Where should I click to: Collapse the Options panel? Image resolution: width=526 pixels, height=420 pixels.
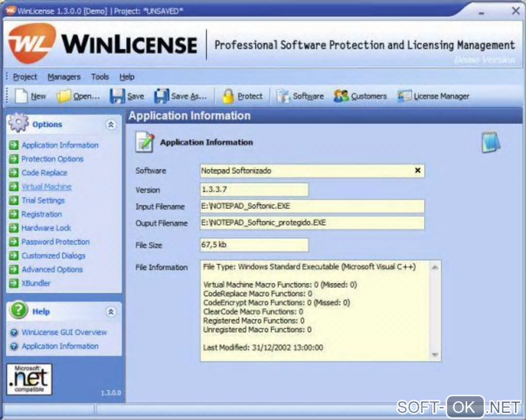[111, 124]
